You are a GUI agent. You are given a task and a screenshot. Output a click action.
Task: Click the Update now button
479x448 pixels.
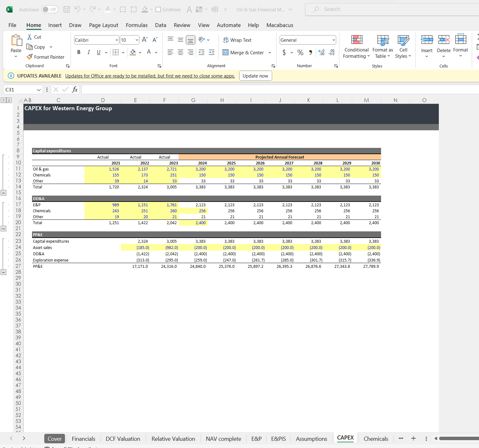255,76
